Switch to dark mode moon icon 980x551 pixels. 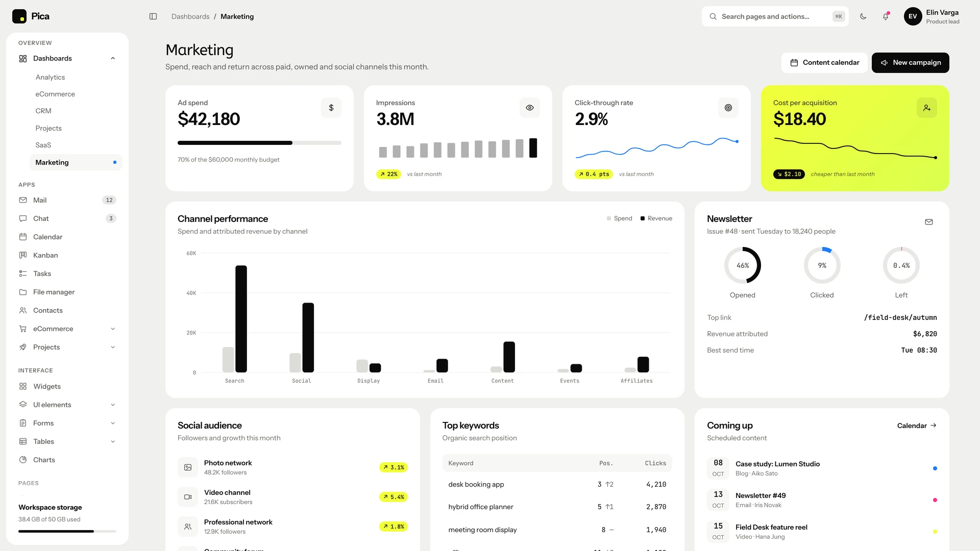863,16
